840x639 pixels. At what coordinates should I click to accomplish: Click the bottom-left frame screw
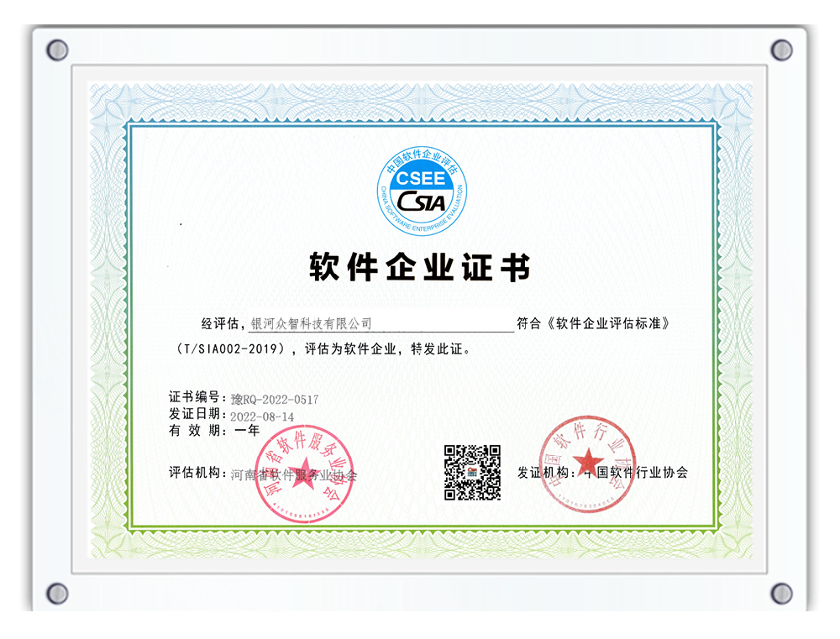[57, 594]
